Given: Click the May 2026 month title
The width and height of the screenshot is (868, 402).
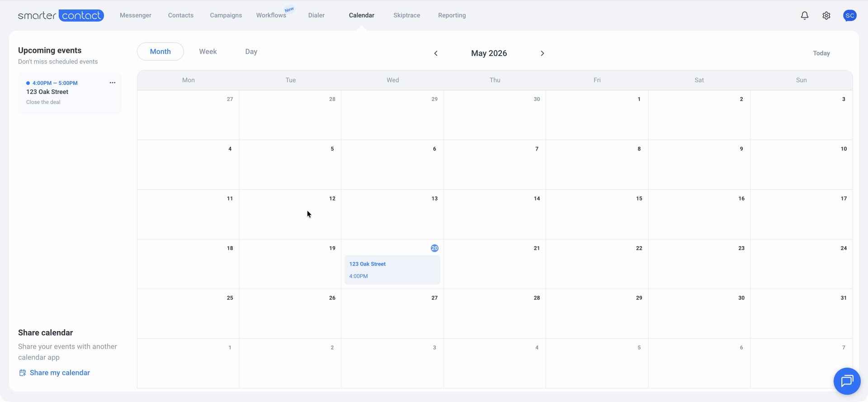Looking at the screenshot, I should tap(489, 53).
